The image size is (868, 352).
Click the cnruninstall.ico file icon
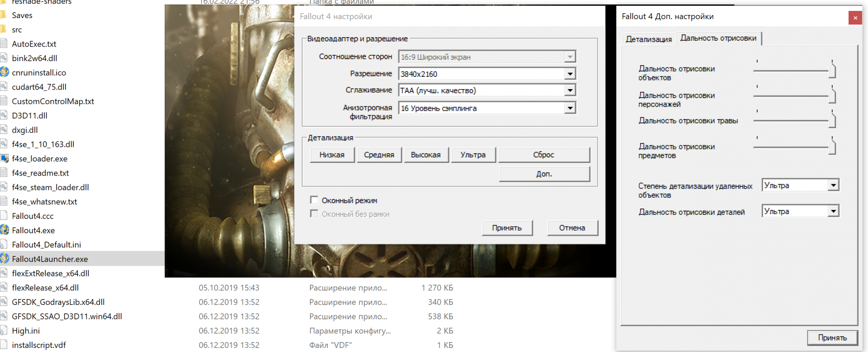pos(5,72)
